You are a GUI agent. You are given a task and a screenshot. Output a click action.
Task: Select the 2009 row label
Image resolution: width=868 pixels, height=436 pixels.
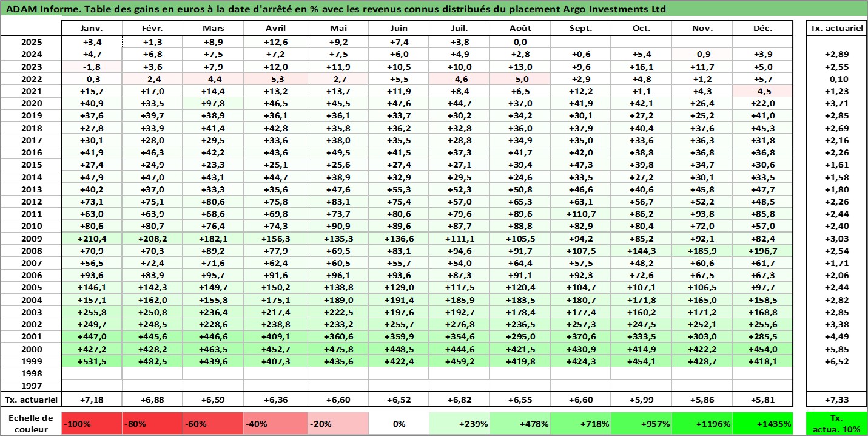pyautogui.click(x=31, y=239)
